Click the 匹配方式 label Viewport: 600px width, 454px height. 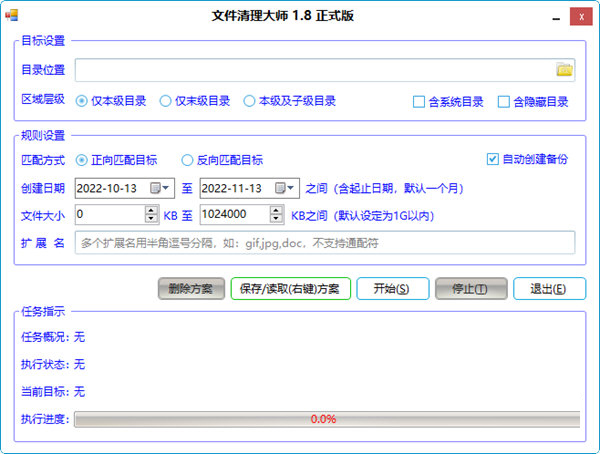(x=43, y=160)
